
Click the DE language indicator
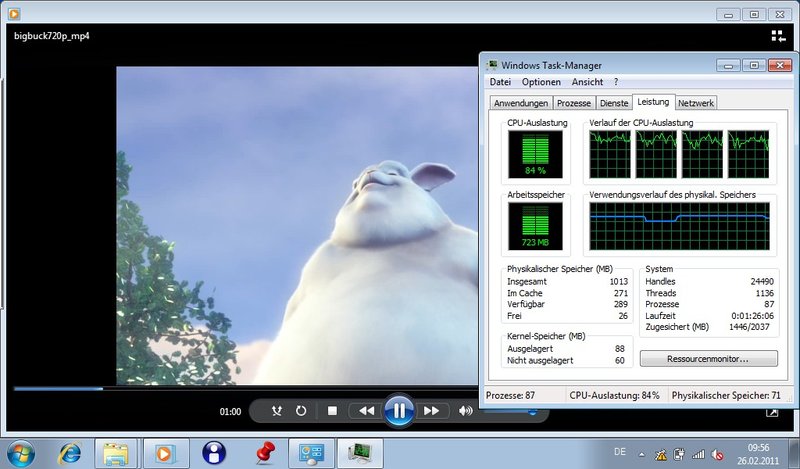tap(620, 452)
